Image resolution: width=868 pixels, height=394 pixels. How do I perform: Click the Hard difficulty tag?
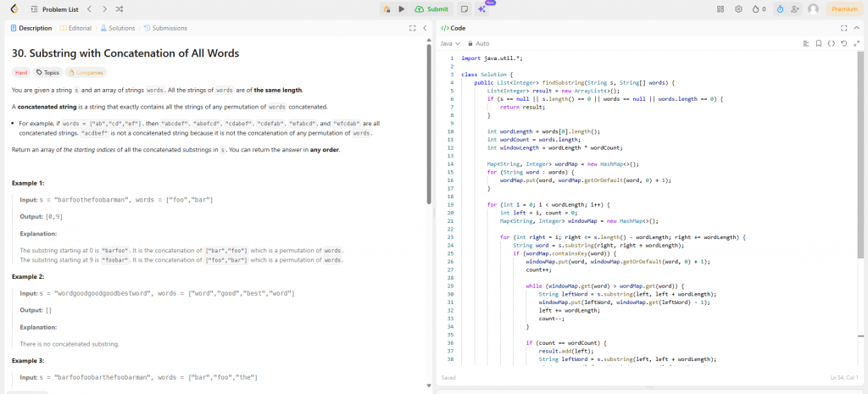point(21,73)
